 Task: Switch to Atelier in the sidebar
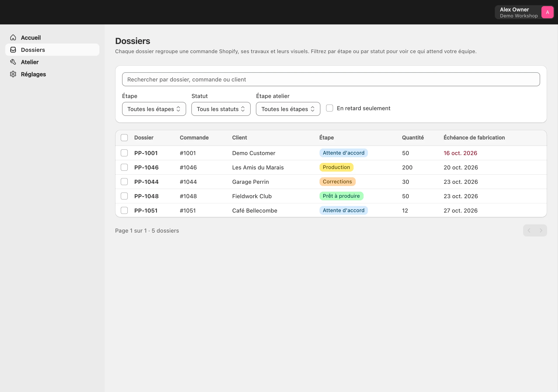(52, 62)
